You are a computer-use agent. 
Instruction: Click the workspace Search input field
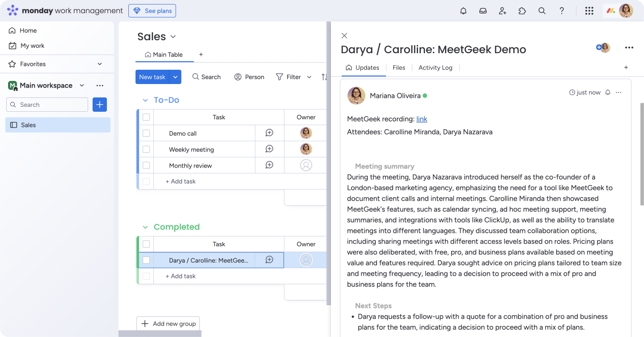click(47, 105)
